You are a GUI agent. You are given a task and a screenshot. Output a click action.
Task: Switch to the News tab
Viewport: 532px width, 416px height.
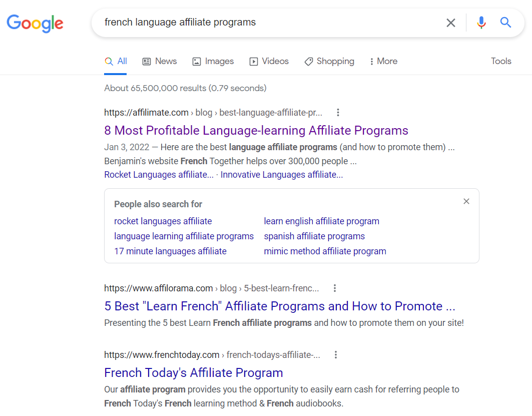tap(160, 62)
